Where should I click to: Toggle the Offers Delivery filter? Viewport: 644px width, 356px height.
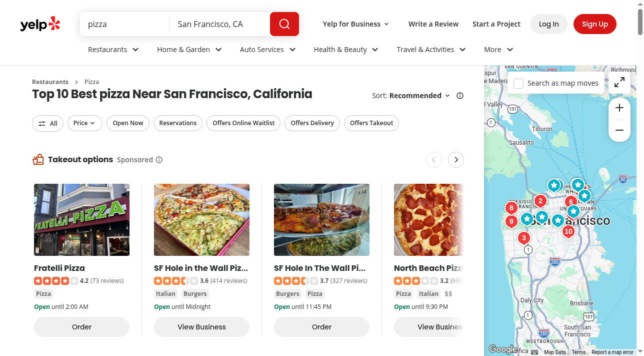coord(312,123)
